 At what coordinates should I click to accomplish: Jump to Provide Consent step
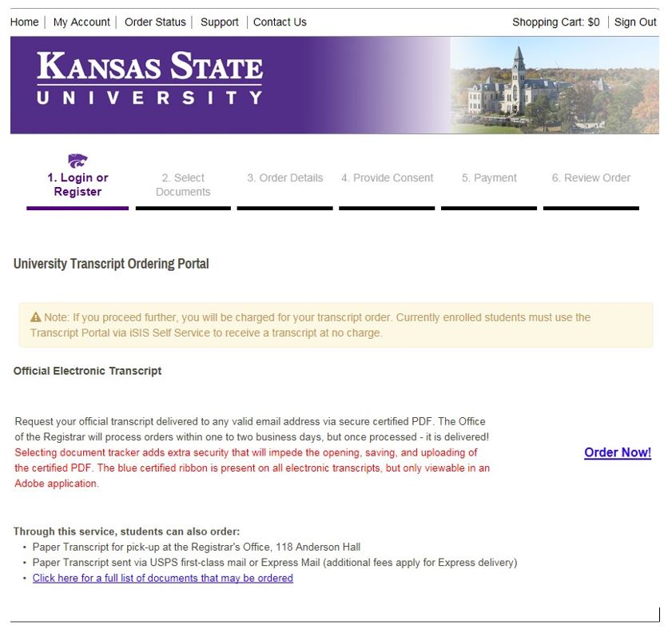coord(387,178)
